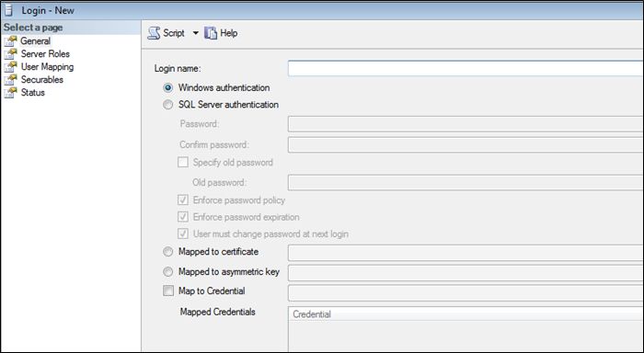Click the Script toolbar button
The width and height of the screenshot is (644, 353).
coord(166,33)
